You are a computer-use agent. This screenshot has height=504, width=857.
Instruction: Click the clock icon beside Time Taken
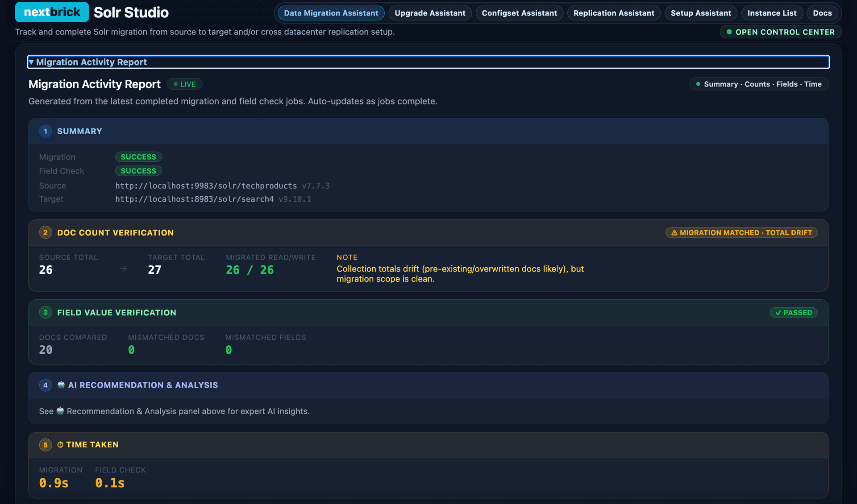click(x=60, y=445)
